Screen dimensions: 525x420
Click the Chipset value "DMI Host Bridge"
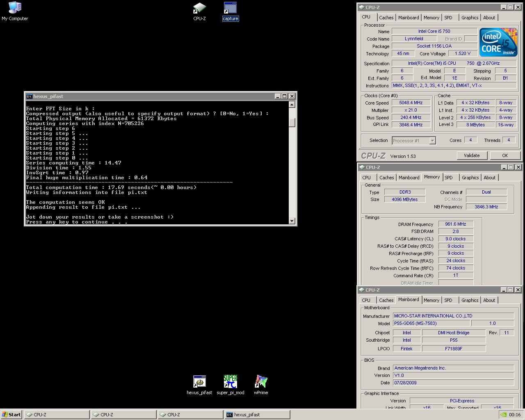[x=454, y=333]
